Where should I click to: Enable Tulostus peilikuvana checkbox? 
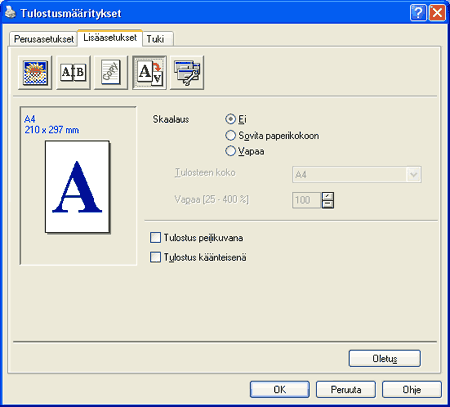point(155,238)
